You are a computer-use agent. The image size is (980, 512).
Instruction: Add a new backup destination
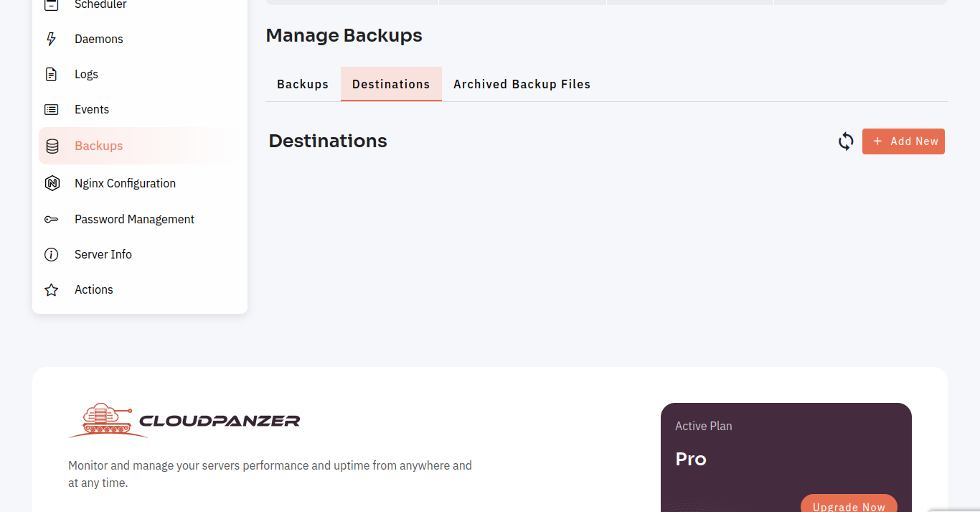(903, 141)
